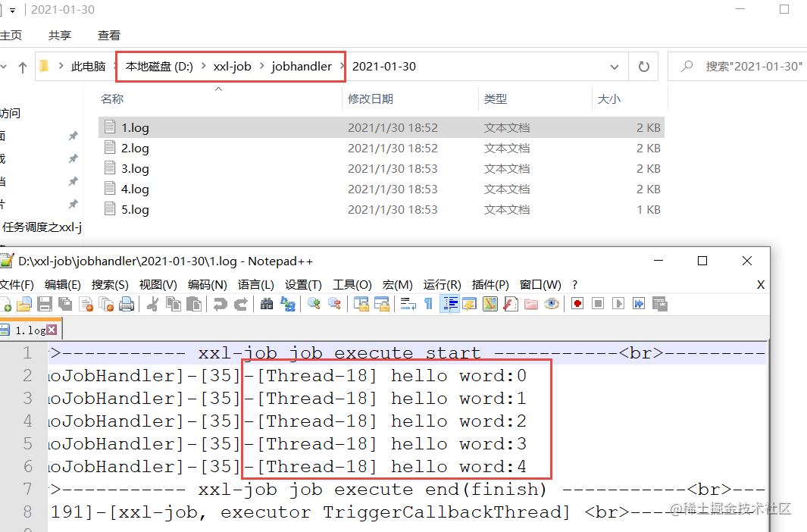This screenshot has width=807, height=532.
Task: Open the 搜索(S) menu
Action: (x=110, y=284)
